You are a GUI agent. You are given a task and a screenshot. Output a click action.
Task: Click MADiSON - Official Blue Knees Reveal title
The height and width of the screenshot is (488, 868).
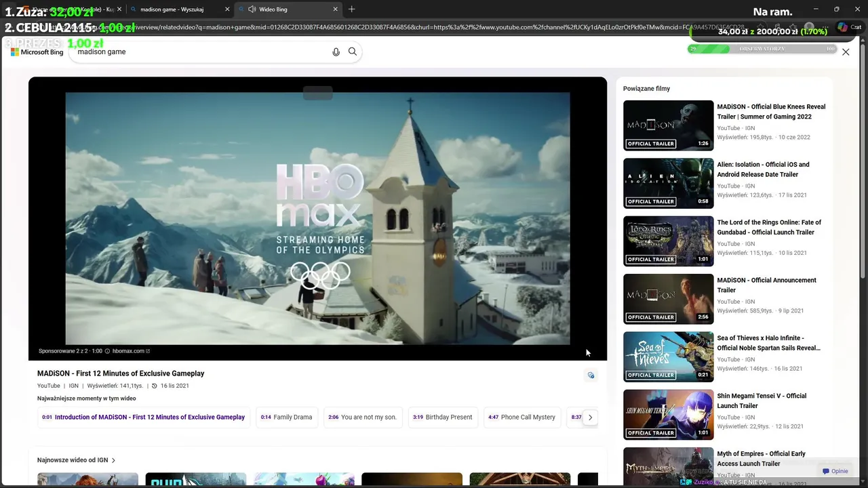[x=771, y=112]
